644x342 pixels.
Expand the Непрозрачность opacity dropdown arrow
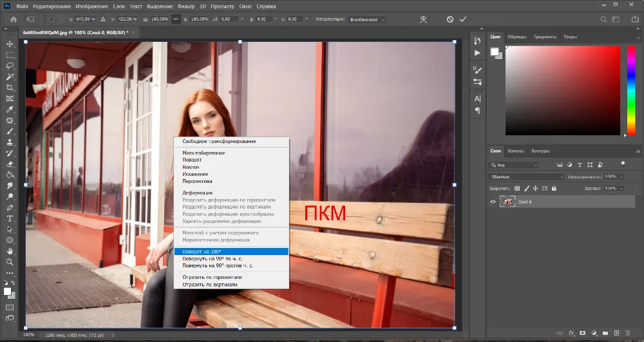coord(622,176)
